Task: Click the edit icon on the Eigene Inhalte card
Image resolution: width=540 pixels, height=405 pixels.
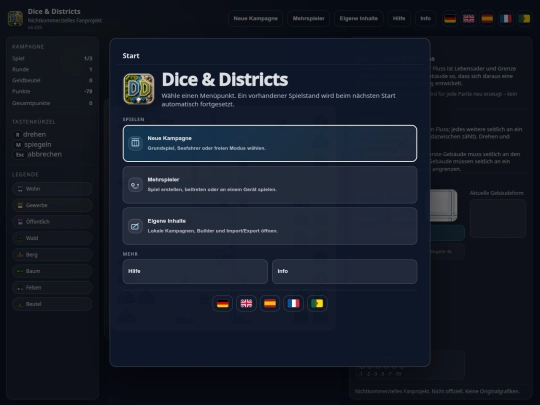Action: point(135,226)
